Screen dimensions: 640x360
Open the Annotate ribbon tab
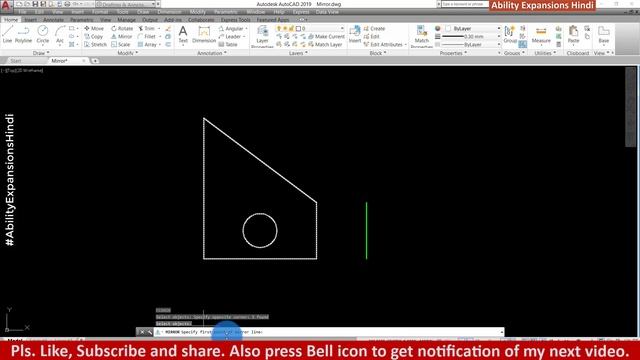pos(53,20)
